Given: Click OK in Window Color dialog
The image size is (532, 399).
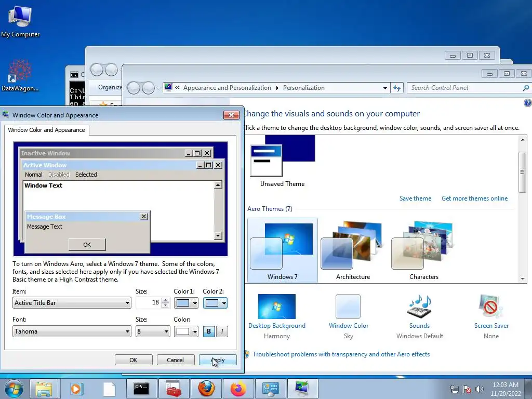Looking at the screenshot, I should pyautogui.click(x=134, y=360).
